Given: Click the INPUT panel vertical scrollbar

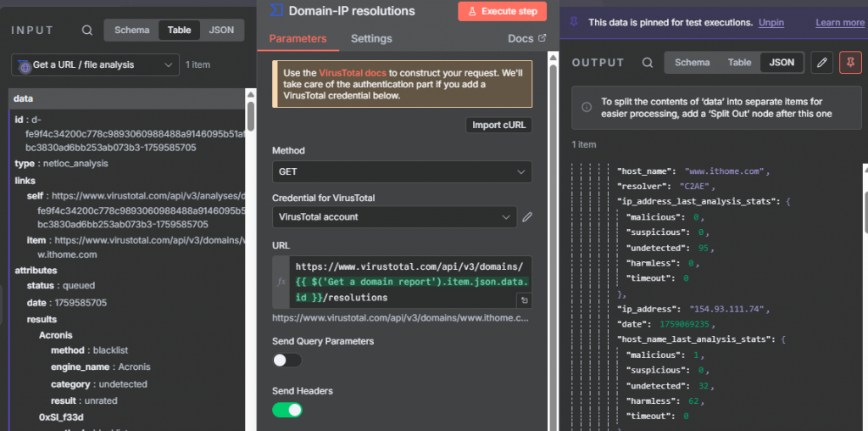Looking at the screenshot, I should (x=250, y=115).
